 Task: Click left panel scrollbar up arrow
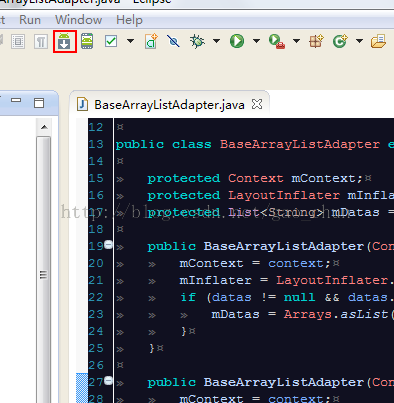[x=44, y=127]
